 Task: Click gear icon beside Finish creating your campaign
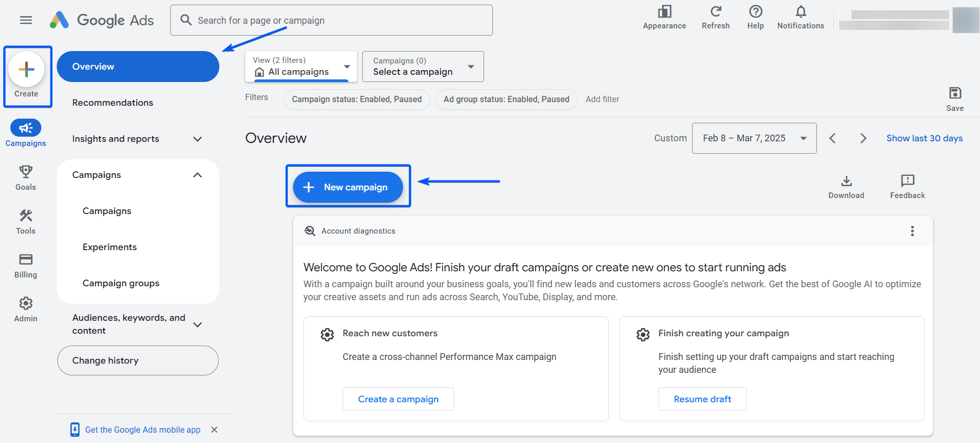(x=643, y=335)
